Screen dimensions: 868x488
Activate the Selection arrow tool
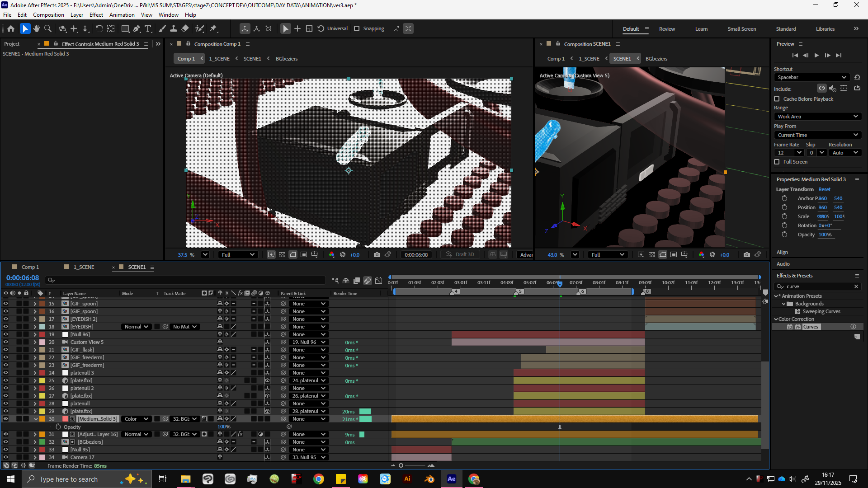(x=25, y=28)
